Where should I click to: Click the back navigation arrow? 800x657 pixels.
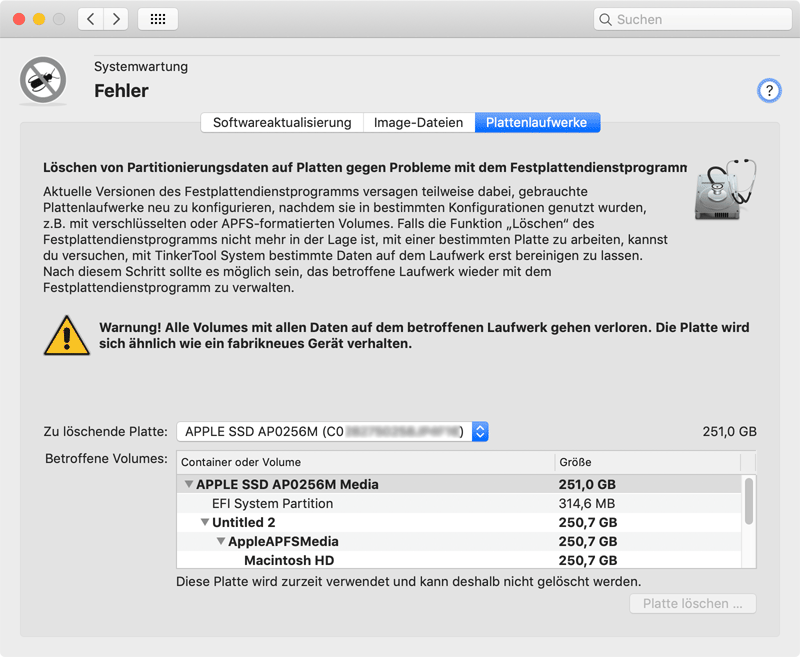pyautogui.click(x=91, y=19)
